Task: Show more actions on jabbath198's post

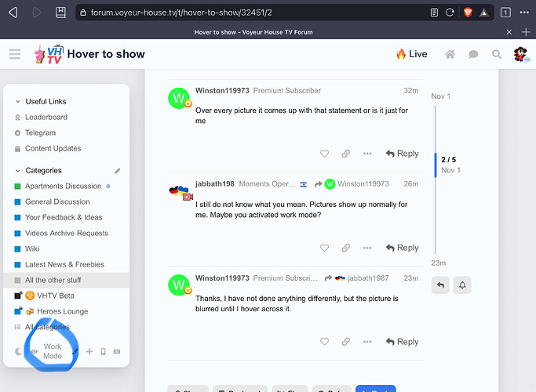Action: tap(366, 248)
